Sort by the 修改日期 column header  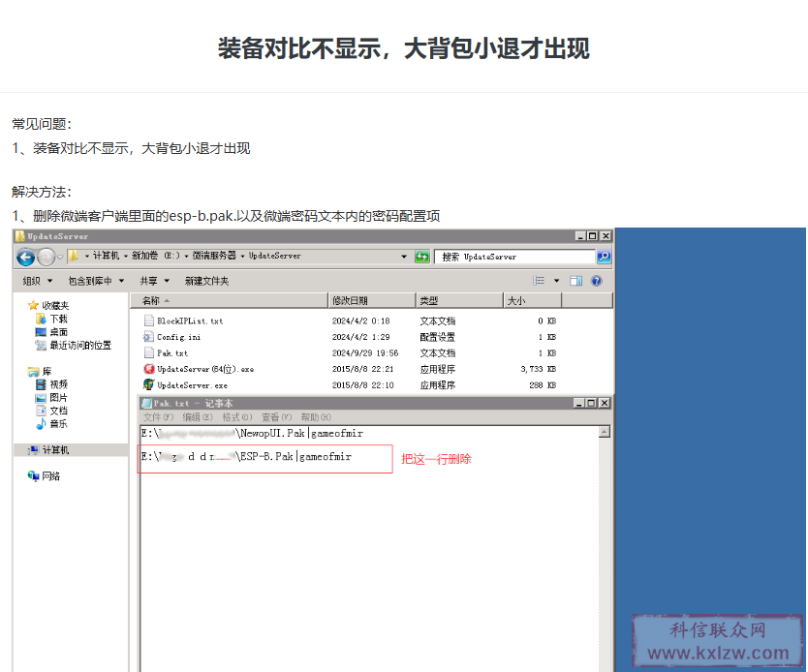(x=371, y=300)
